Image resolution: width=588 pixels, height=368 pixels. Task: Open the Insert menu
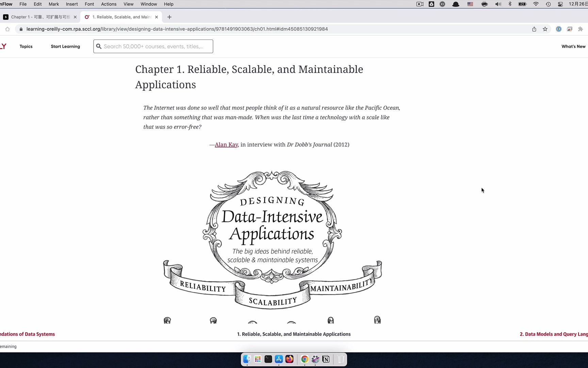point(72,4)
